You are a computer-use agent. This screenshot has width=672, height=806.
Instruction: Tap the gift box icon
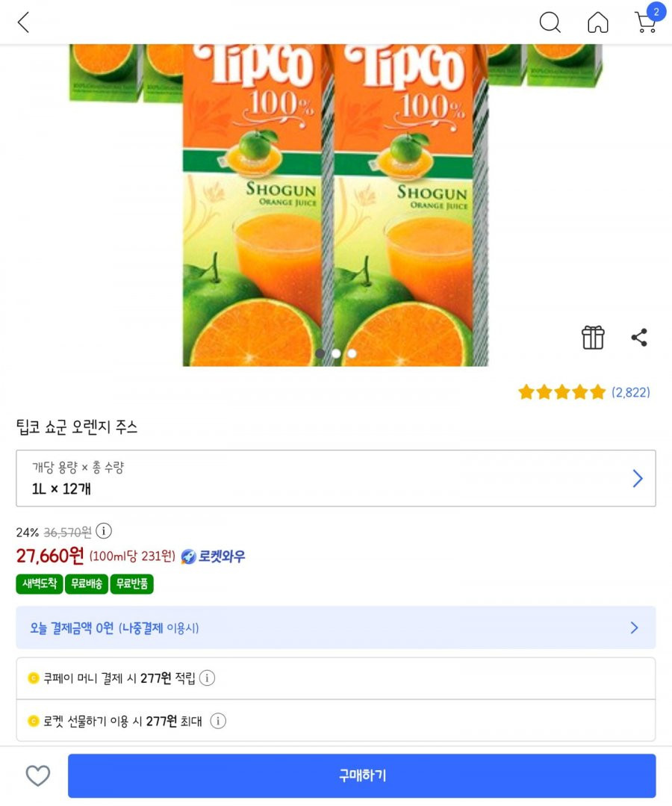point(592,338)
